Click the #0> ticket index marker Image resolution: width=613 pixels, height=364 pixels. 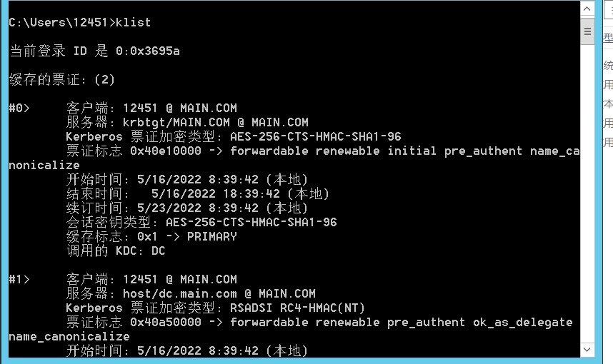pyautogui.click(x=19, y=108)
